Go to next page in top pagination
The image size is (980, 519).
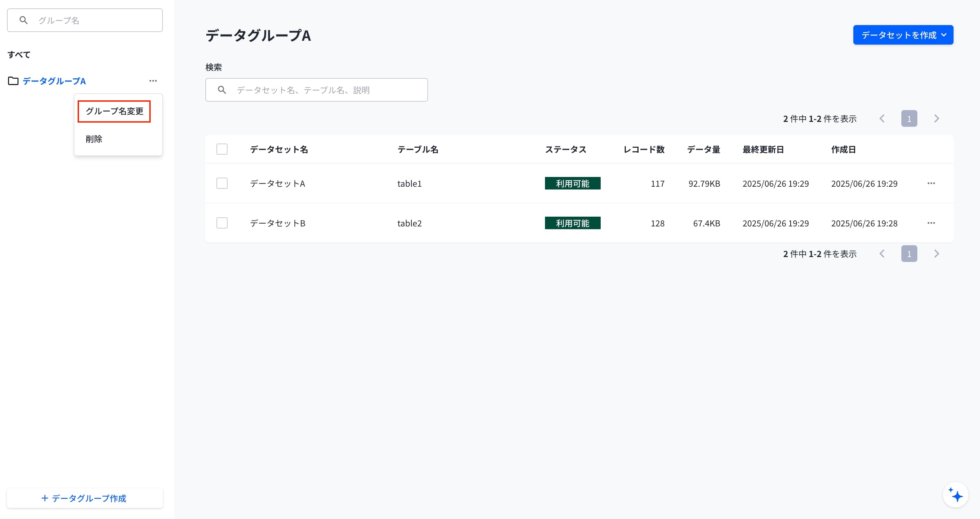pos(936,118)
